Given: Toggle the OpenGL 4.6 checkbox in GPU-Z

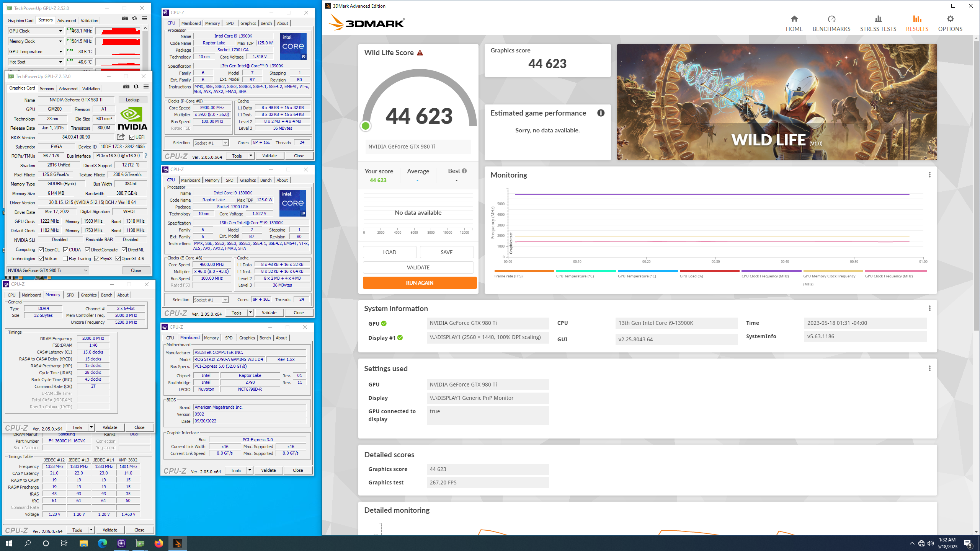Looking at the screenshot, I should coord(118,259).
